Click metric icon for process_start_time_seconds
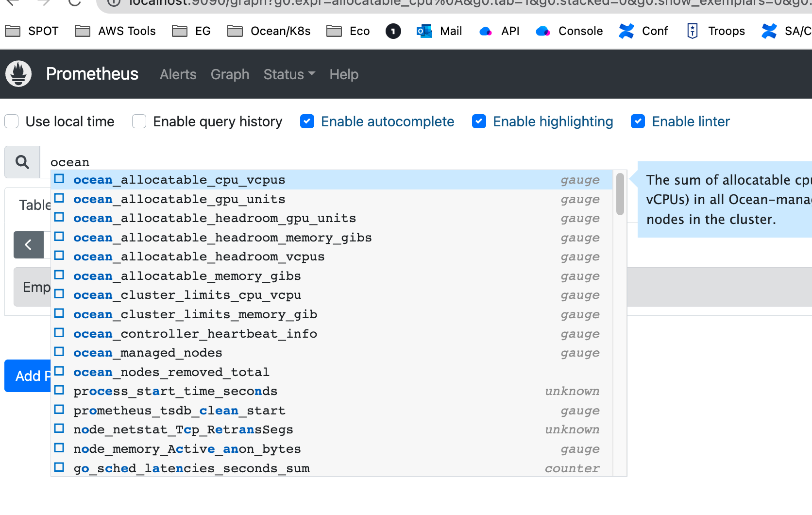 tap(59, 390)
